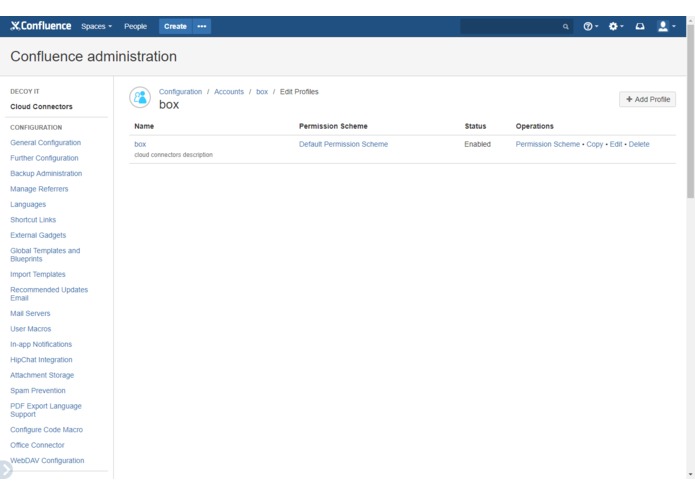Go to Accounts breadcrumb

[x=229, y=92]
